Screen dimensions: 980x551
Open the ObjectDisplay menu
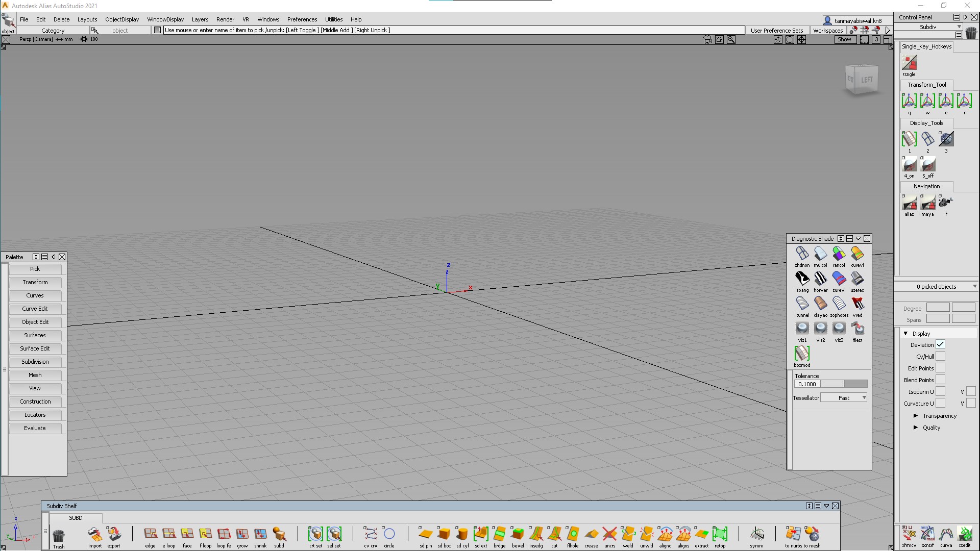121,19
